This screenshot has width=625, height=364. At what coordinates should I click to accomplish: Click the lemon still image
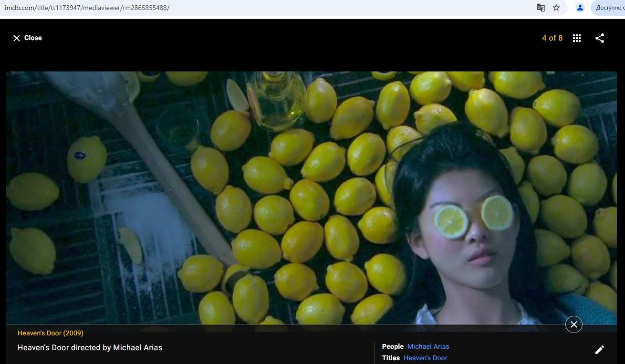click(312, 198)
